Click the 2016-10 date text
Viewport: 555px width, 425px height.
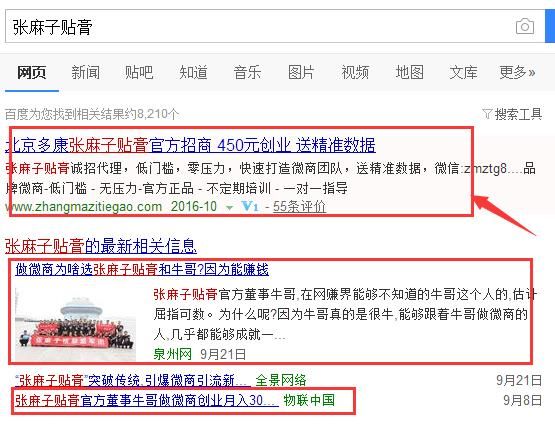point(194,206)
